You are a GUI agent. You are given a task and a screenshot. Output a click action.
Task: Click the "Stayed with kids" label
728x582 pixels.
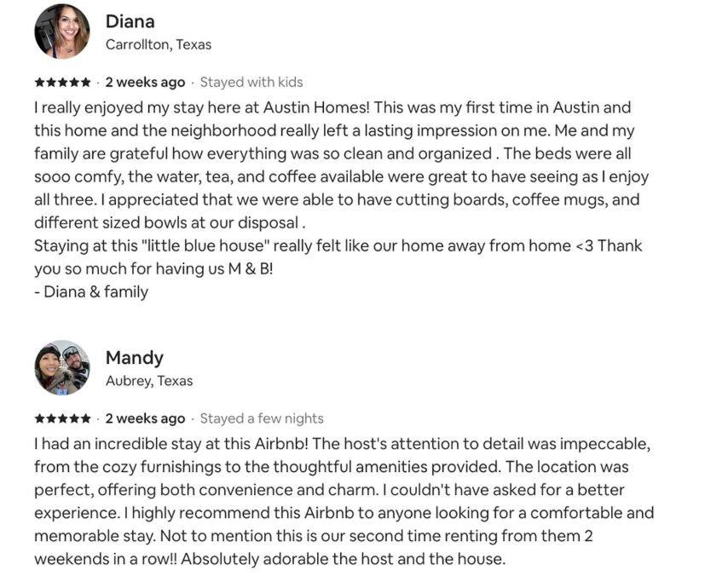click(x=251, y=82)
